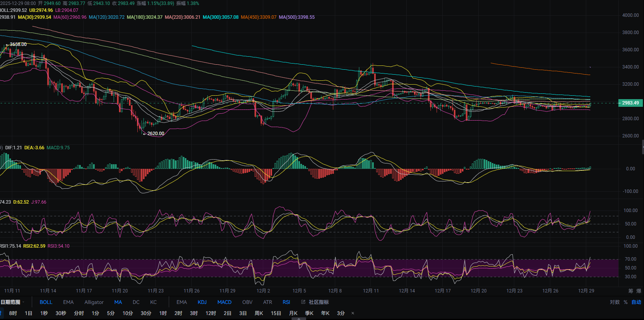Enable the OBV indicator
This screenshot has height=320, width=644.
(x=247, y=302)
